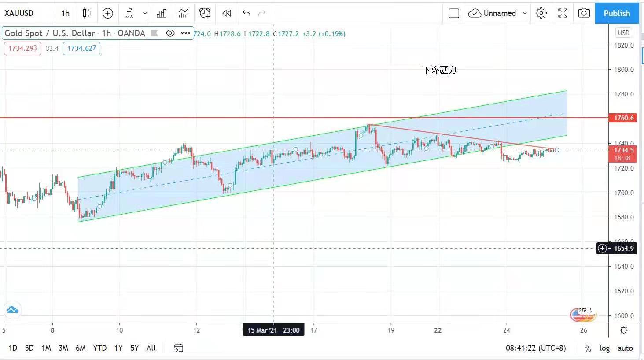The height and width of the screenshot is (360, 644).
Task: Take a chart snapshot with the camera icon
Action: (584, 13)
